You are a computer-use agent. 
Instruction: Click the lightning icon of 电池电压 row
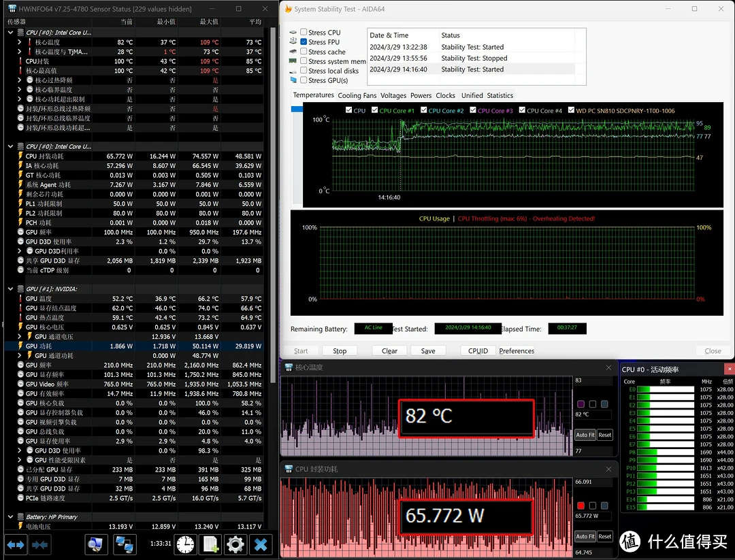(20, 526)
